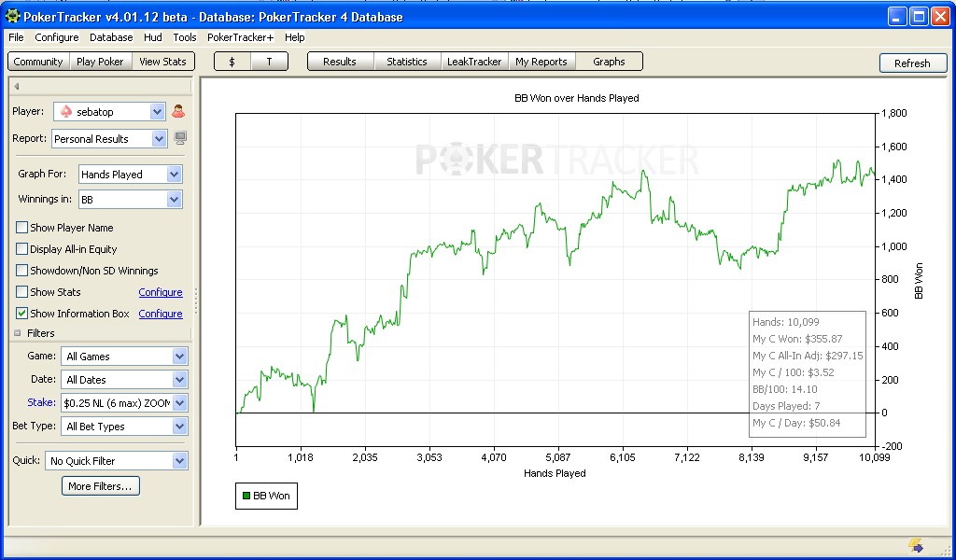Click Configure link beside Show Information Box
956x560 pixels.
161,314
